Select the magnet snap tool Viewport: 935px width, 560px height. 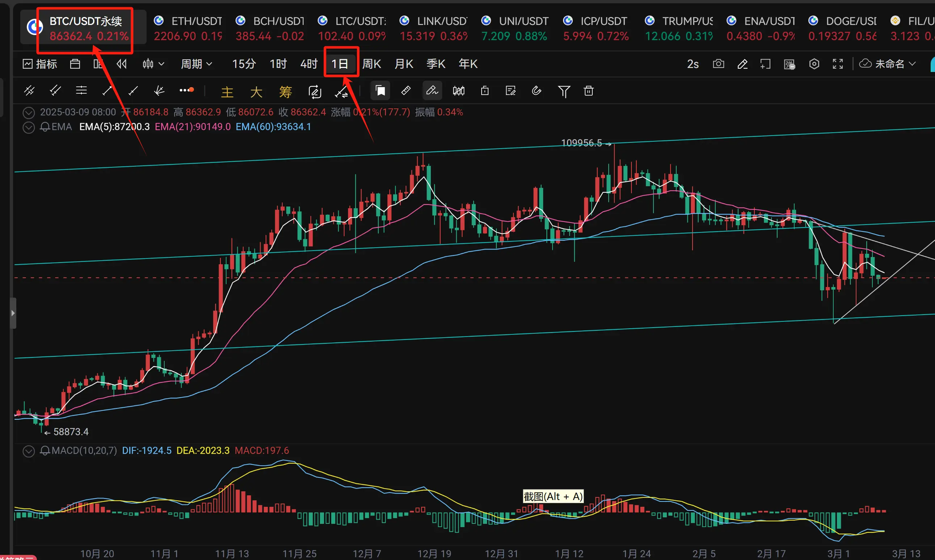pos(536,91)
